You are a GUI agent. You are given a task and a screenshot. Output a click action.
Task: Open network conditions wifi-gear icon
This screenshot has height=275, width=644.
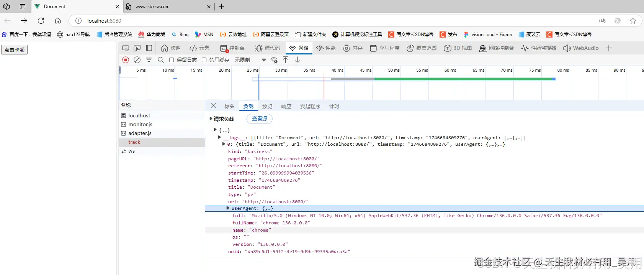click(x=274, y=60)
